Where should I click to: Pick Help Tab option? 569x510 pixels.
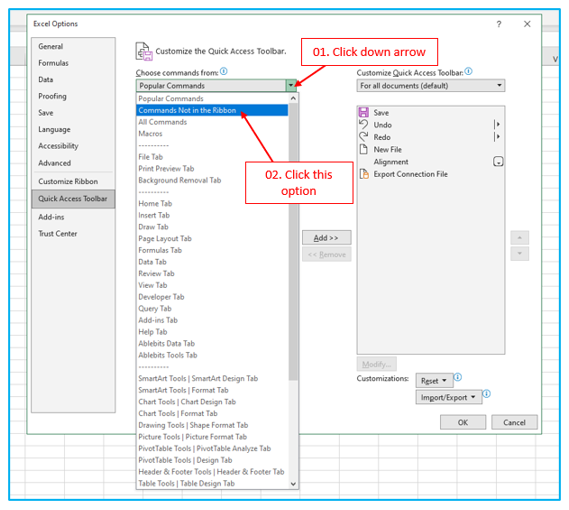[212, 332]
